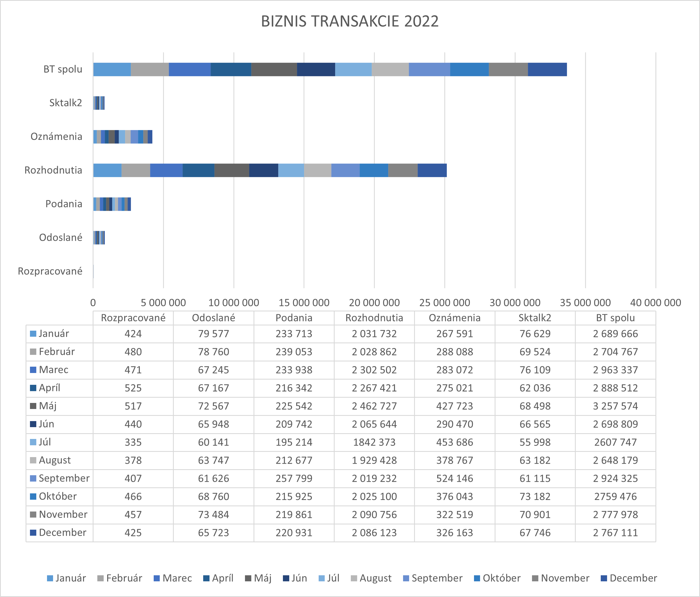
Task: Click the cell value 2 031 732
Action: (374, 334)
